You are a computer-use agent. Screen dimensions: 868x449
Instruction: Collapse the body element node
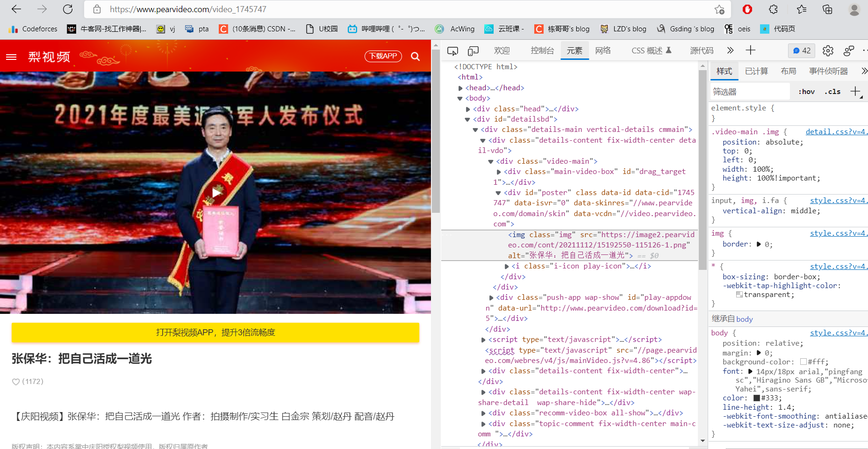coord(460,99)
